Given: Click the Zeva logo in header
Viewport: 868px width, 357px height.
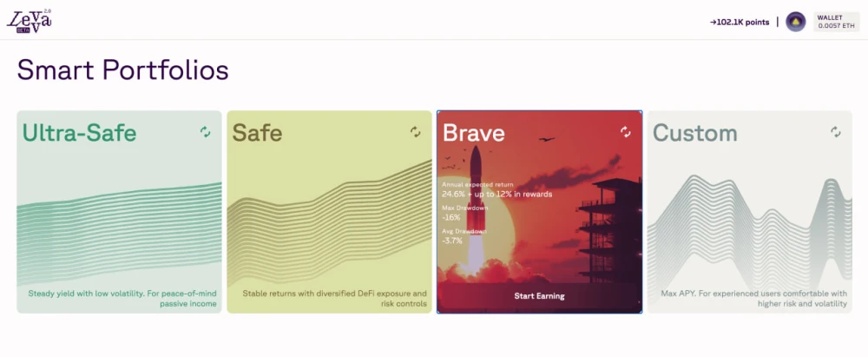Looking at the screenshot, I should [29, 21].
